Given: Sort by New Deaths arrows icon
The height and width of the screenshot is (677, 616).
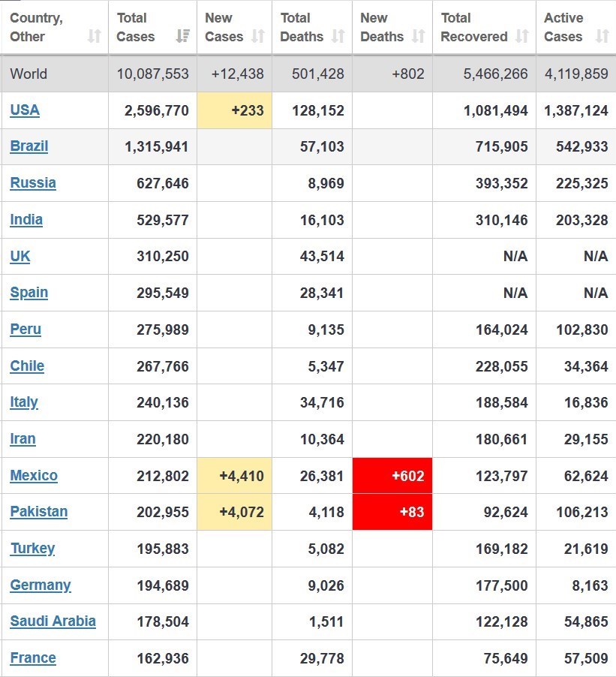Looking at the screenshot, I should tap(419, 36).
